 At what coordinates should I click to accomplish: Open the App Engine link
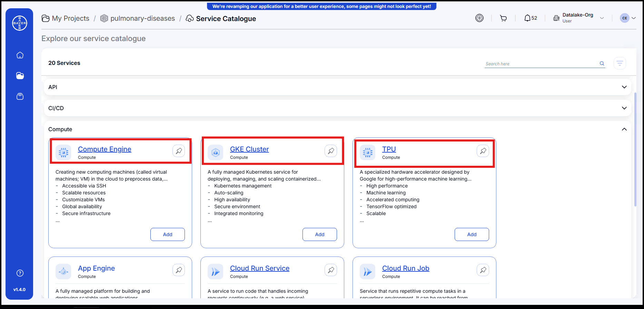tap(96, 268)
